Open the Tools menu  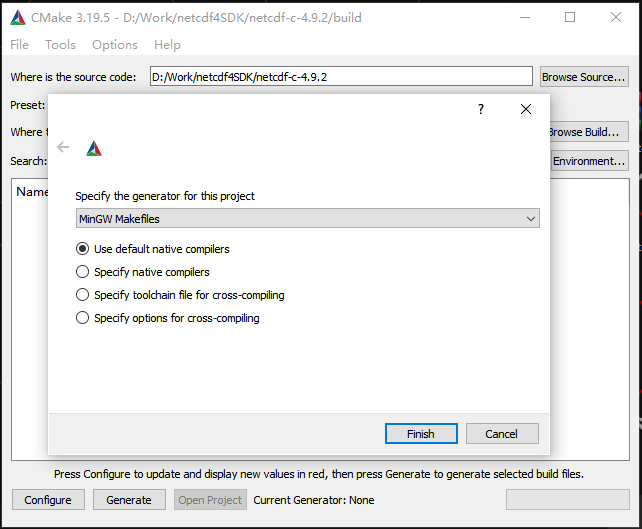pos(60,45)
